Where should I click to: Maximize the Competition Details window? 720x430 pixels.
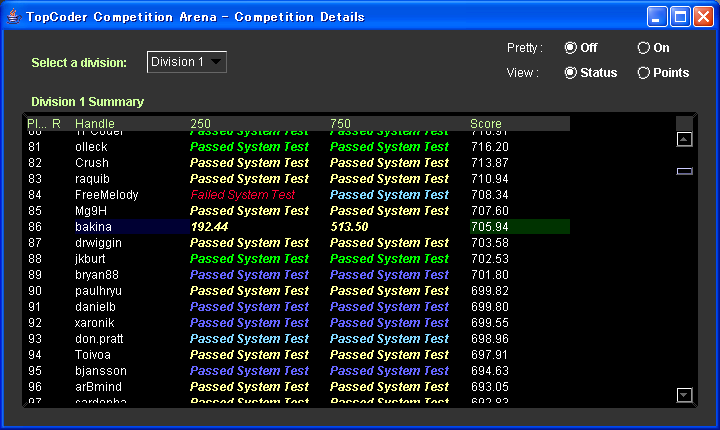pos(680,17)
